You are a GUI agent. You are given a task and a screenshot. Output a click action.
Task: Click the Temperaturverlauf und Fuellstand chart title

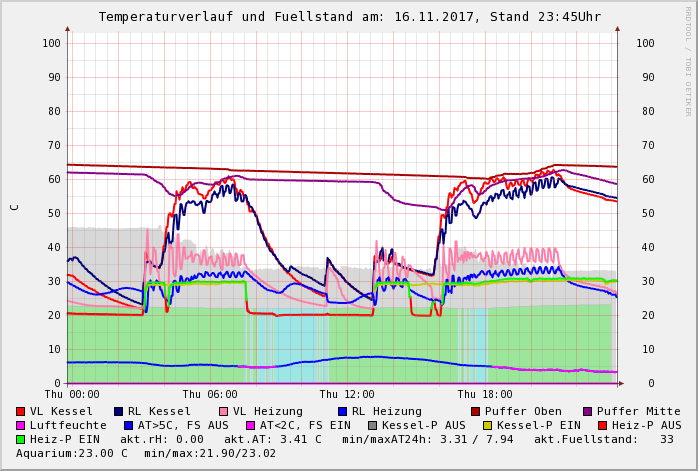coord(349,17)
